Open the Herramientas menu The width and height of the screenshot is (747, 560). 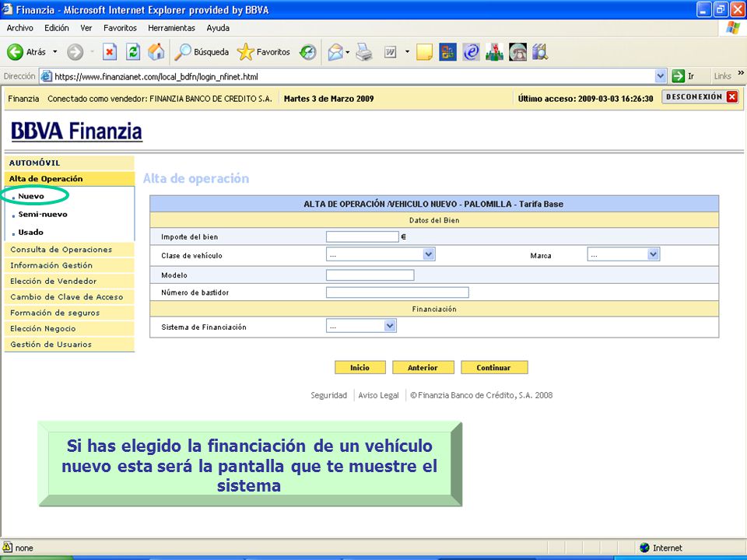[x=171, y=28]
